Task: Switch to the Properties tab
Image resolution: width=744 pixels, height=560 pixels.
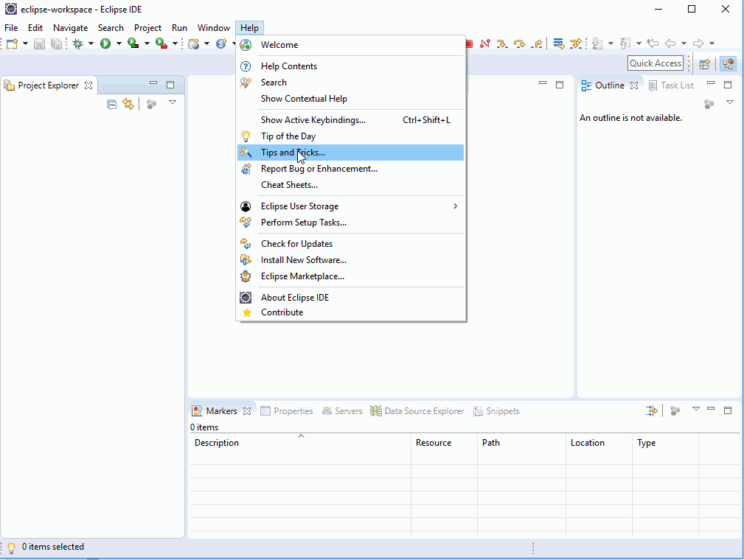Action: pos(287,411)
